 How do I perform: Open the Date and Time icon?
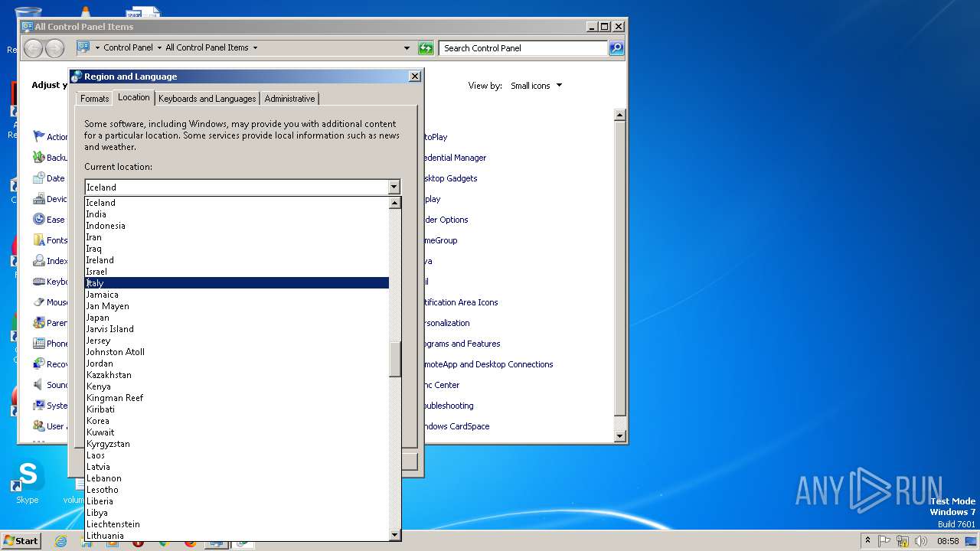pyautogui.click(x=39, y=178)
